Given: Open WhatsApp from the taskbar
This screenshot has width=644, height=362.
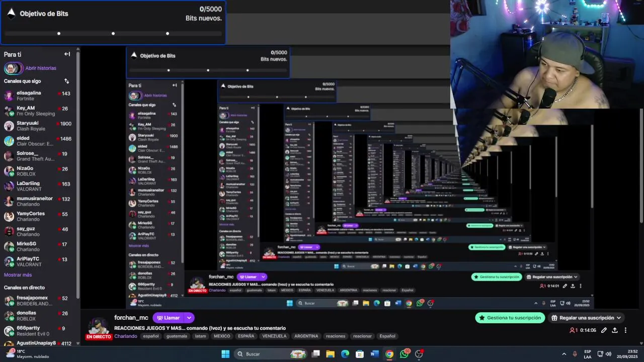Looking at the screenshot, I should pos(405,354).
